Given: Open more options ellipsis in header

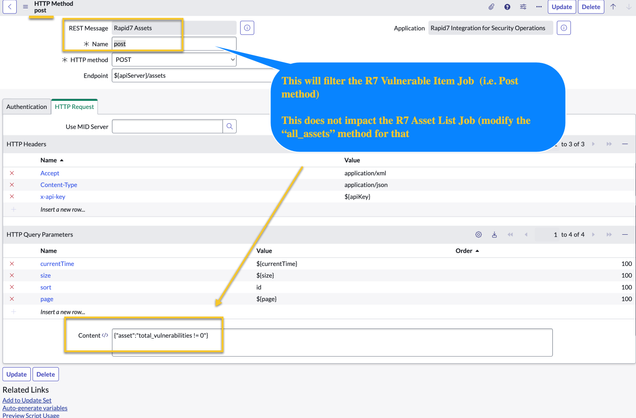Looking at the screenshot, I should (x=539, y=7).
